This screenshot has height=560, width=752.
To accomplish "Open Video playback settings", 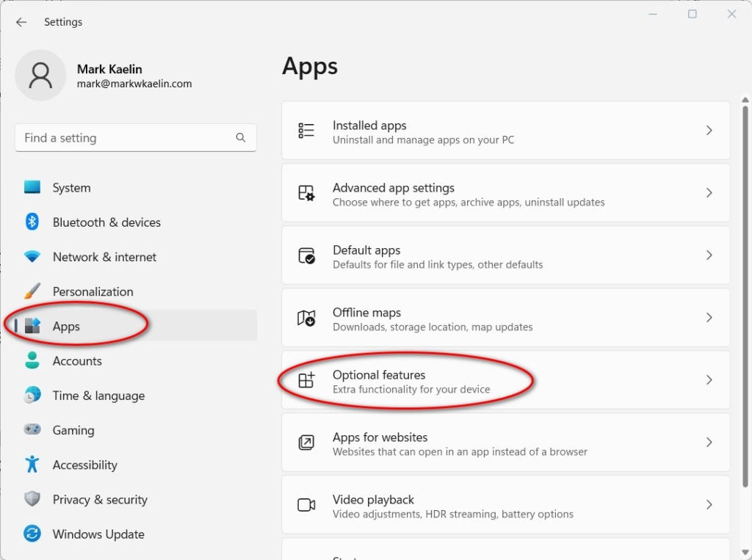I will pos(505,504).
